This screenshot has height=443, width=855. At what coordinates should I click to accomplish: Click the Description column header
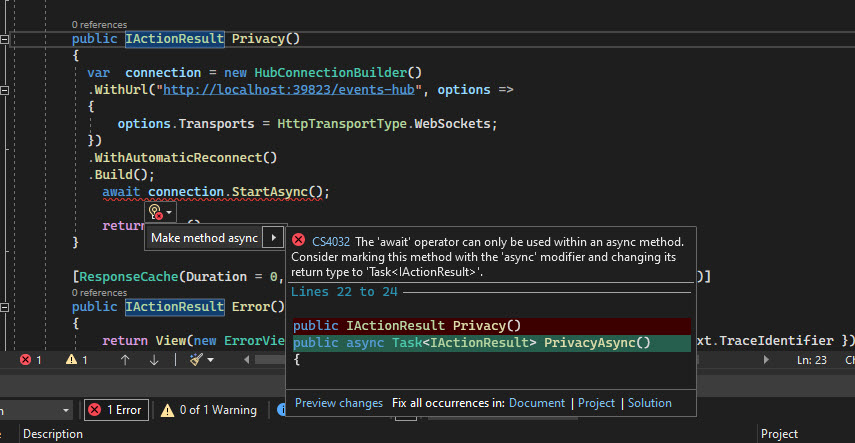(x=53, y=434)
